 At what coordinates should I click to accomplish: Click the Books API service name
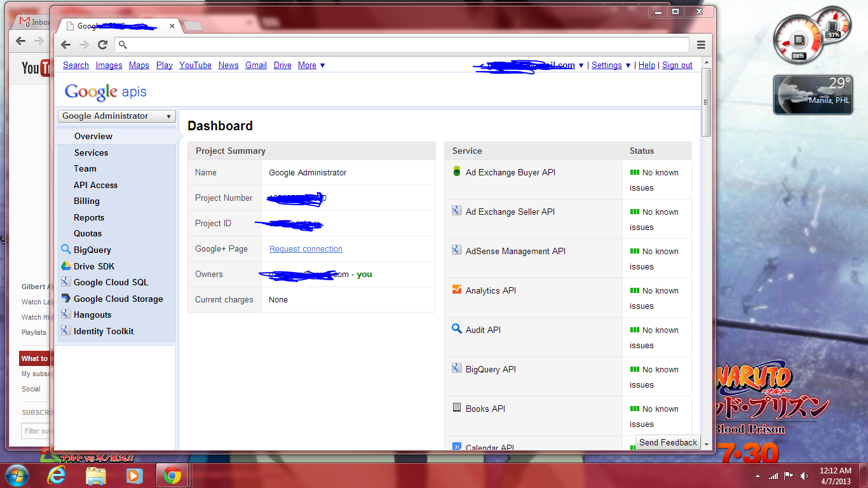485,409
